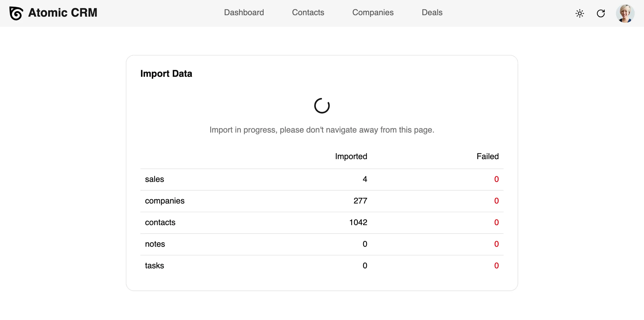
Task: Go to the Dashboard tab
Action: 244,13
